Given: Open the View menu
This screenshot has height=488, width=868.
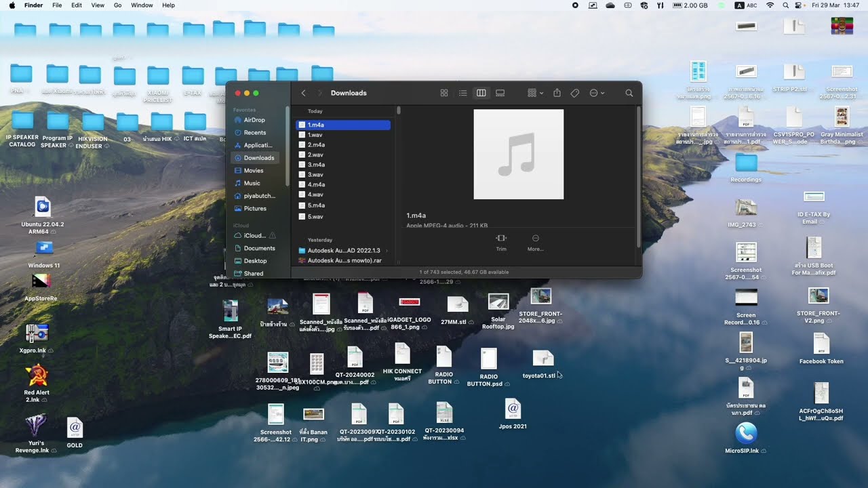Looking at the screenshot, I should (98, 5).
